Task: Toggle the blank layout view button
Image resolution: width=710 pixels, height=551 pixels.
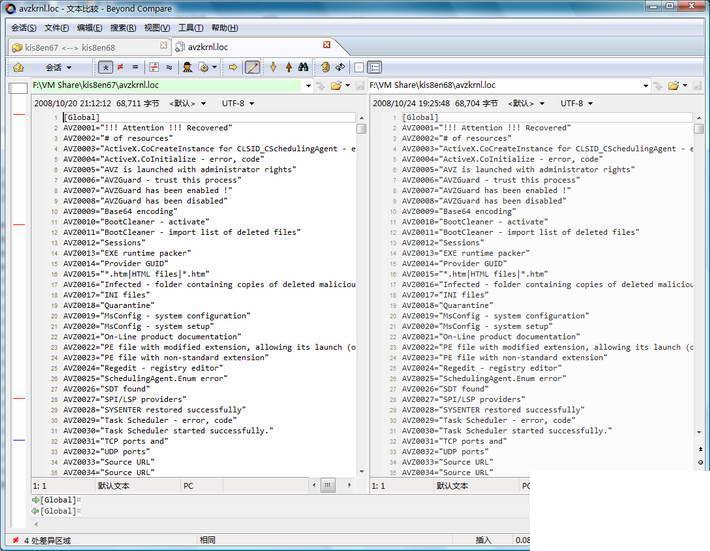Action: pyautogui.click(x=359, y=67)
